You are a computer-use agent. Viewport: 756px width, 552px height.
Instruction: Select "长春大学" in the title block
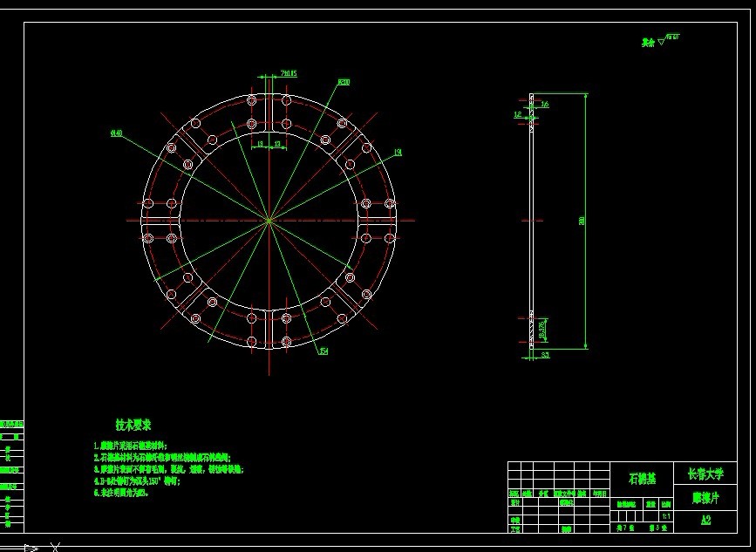[705, 474]
